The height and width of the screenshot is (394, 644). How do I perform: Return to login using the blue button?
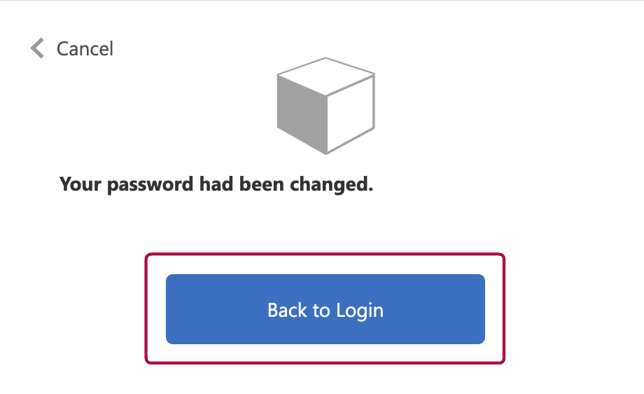(325, 309)
